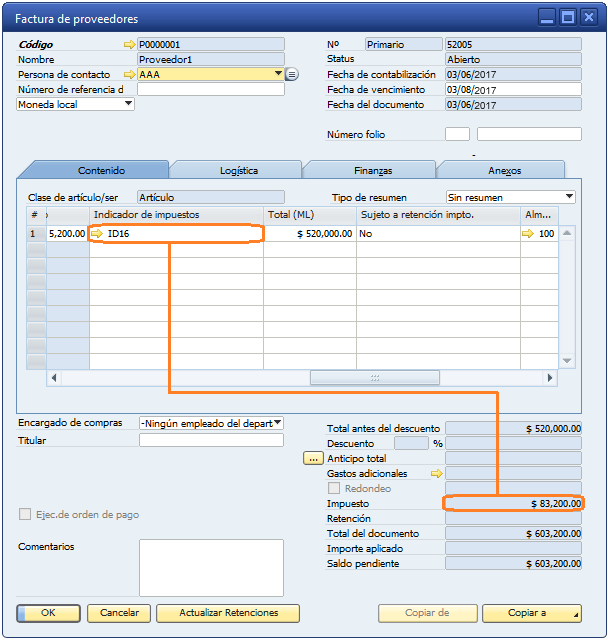Maximize the Factura de proveedores window
Image resolution: width=608 pixels, height=640 pixels.
pyautogui.click(x=568, y=18)
